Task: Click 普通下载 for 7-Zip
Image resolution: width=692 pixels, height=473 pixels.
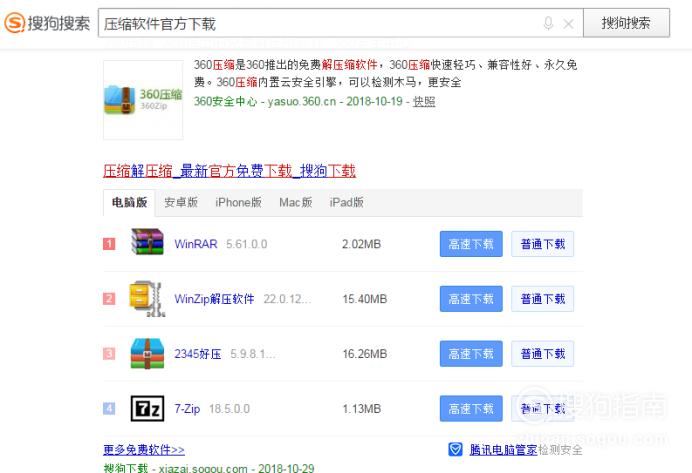Action: point(542,409)
